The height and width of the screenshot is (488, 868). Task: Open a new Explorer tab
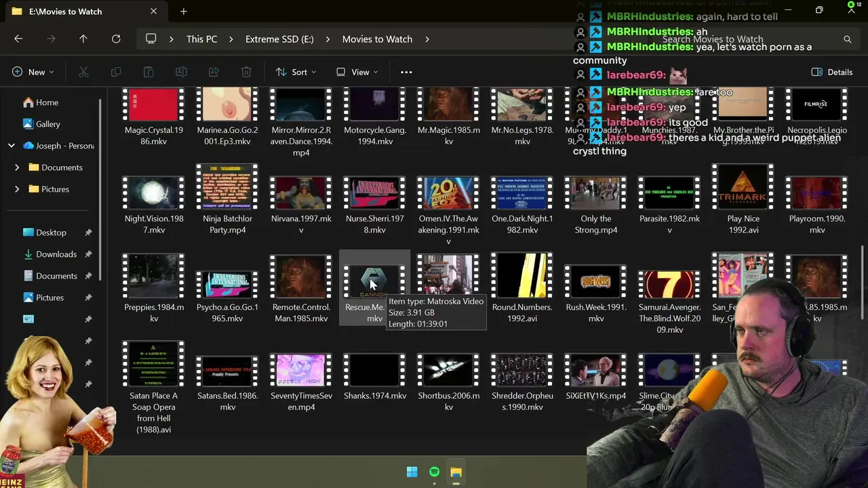tap(183, 12)
